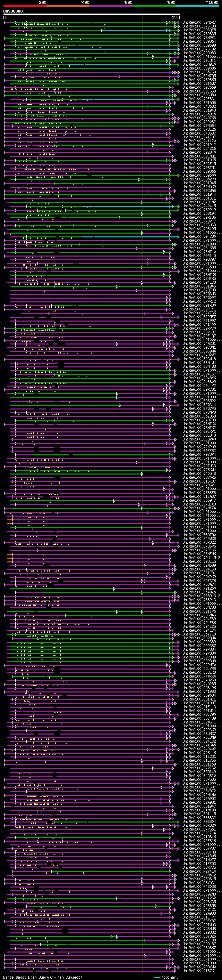The width and height of the screenshot is (222, 980).
Task: Open hit UniRef100_Q8L685
Action: coord(199,248)
